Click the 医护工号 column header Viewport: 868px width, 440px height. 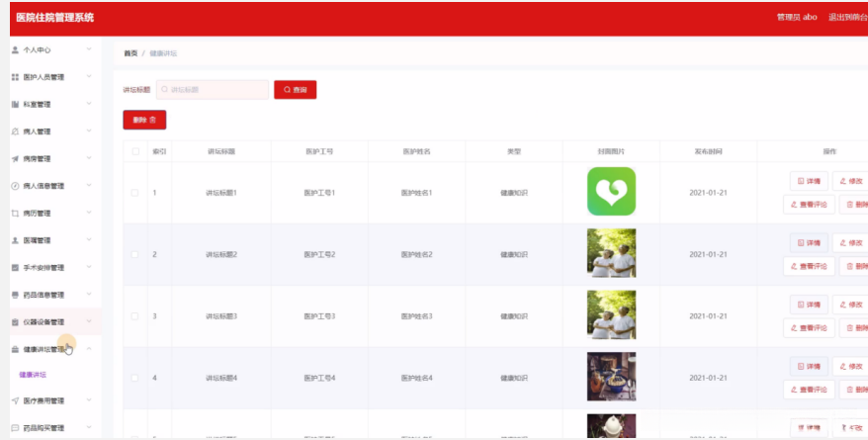(319, 151)
